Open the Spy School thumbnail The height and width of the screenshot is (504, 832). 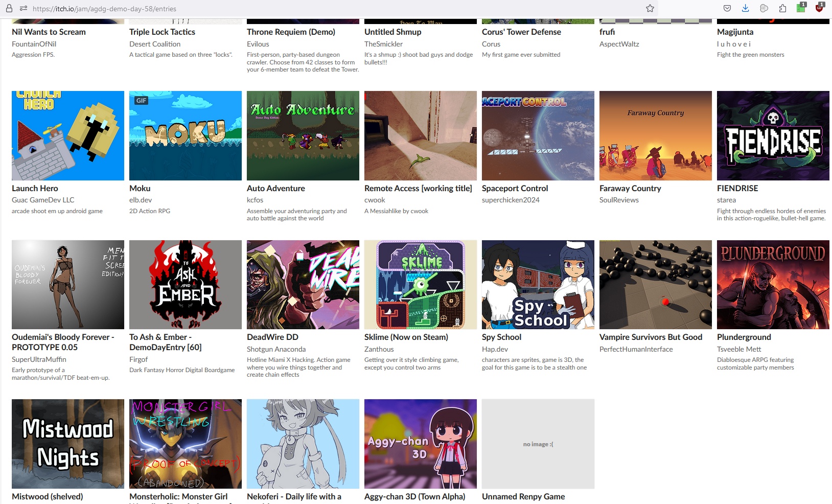point(538,285)
